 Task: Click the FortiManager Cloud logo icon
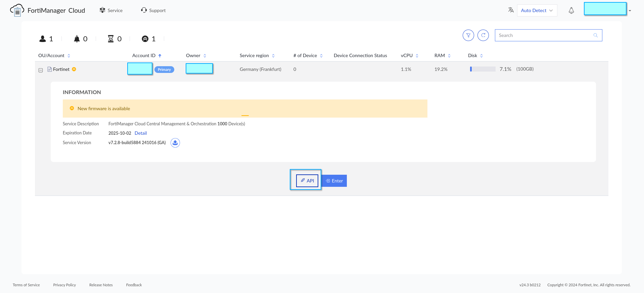tap(17, 10)
